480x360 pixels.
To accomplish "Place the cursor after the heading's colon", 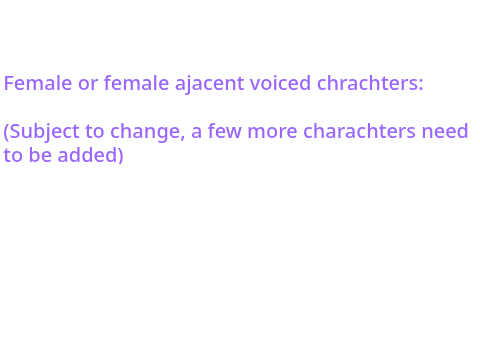I will pos(424,83).
